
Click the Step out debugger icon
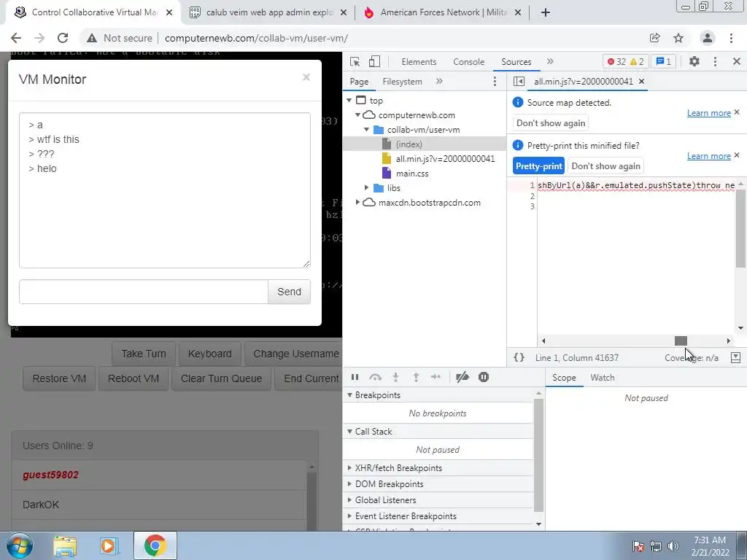coord(416,377)
